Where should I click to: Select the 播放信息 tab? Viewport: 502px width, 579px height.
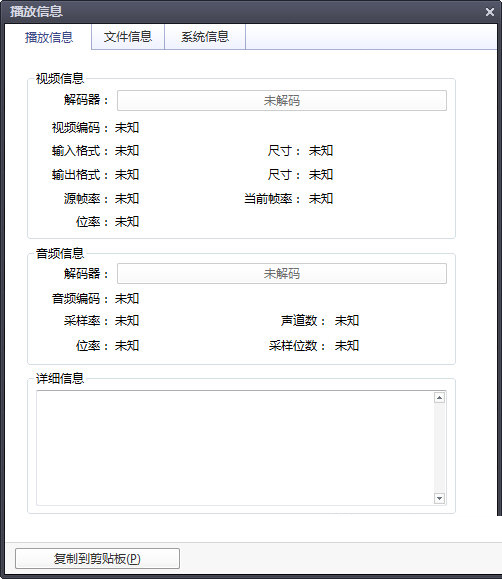point(48,37)
